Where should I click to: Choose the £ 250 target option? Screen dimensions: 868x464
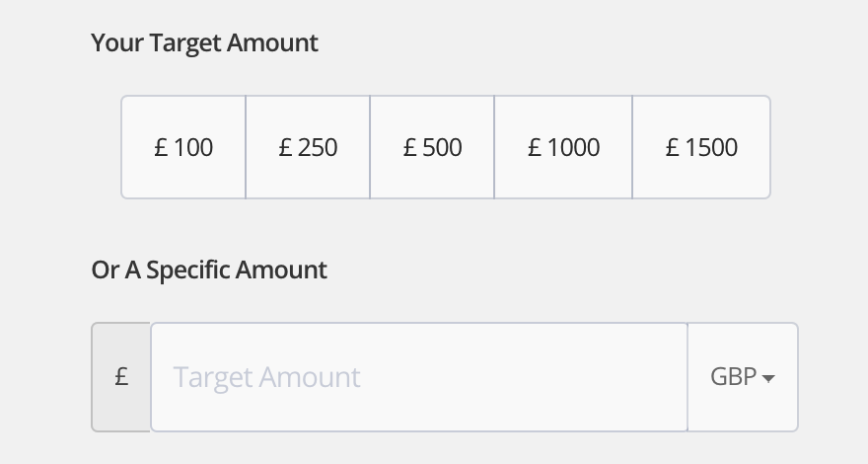coord(308,148)
